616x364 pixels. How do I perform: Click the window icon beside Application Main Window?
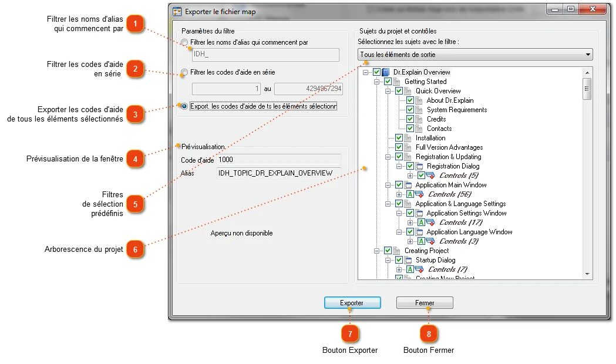(408, 185)
